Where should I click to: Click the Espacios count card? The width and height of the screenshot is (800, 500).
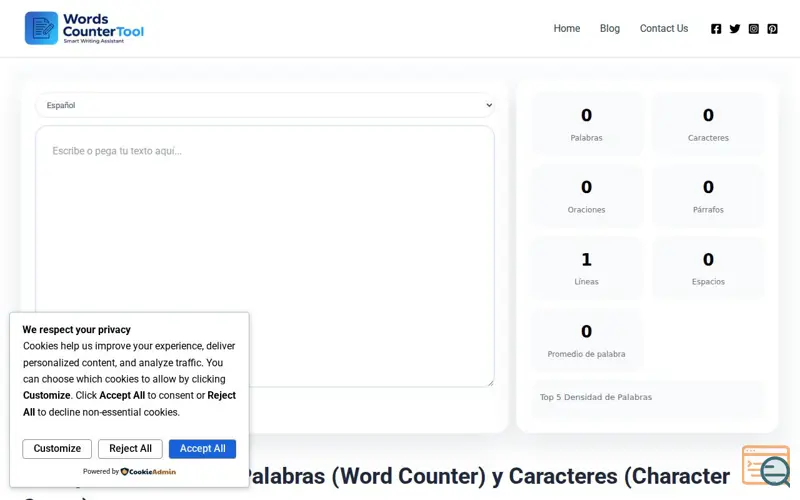click(708, 268)
